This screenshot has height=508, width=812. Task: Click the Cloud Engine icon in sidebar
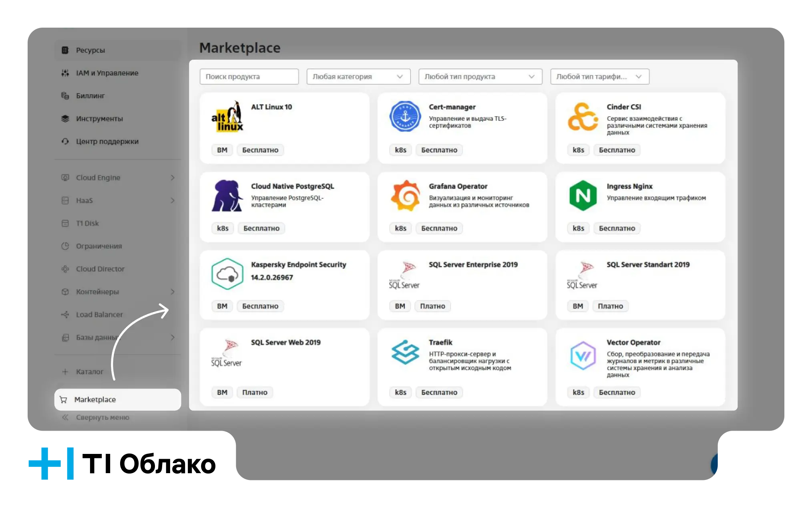click(65, 177)
